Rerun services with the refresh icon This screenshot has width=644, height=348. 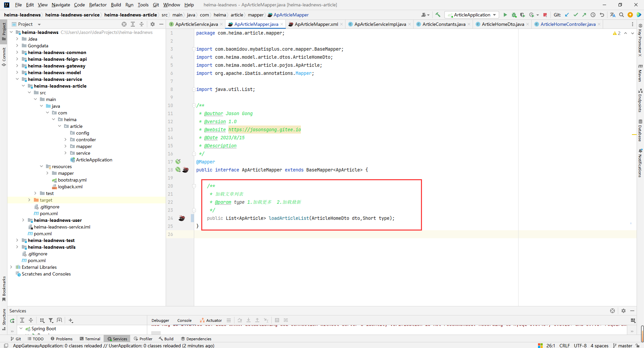pos(12,320)
